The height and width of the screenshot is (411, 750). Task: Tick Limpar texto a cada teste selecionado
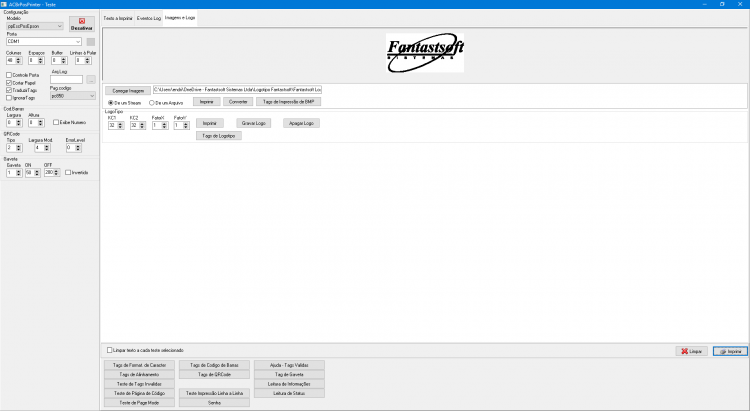pyautogui.click(x=110, y=350)
